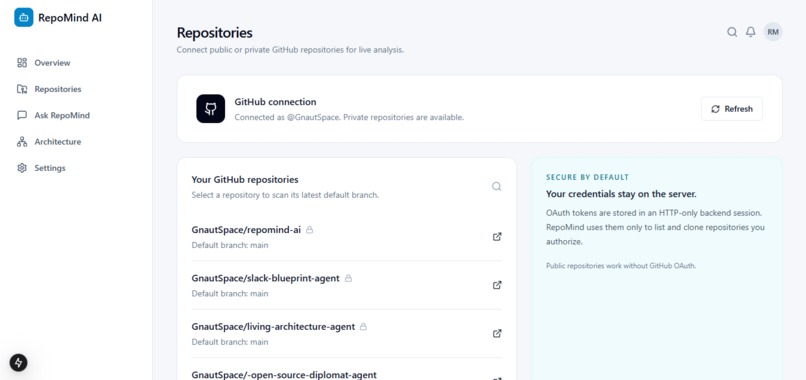The image size is (806, 380).
Task: Click the Settings gear icon
Action: [22, 168]
